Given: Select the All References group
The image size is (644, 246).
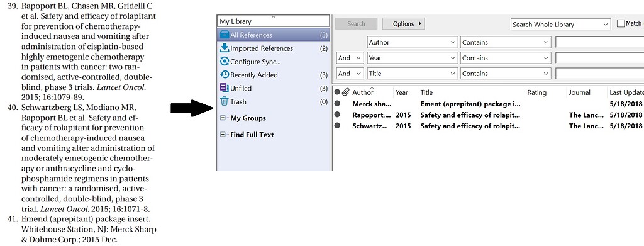Looking at the screenshot, I should (274, 35).
